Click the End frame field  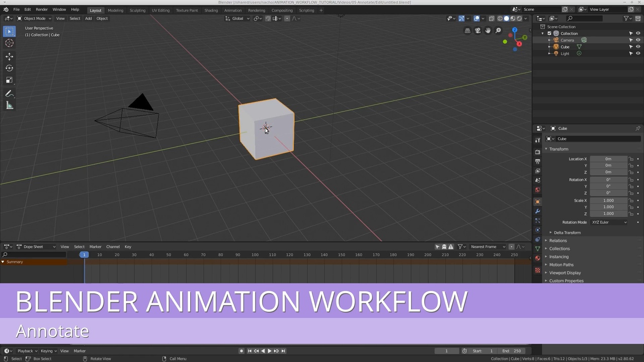coord(512,351)
